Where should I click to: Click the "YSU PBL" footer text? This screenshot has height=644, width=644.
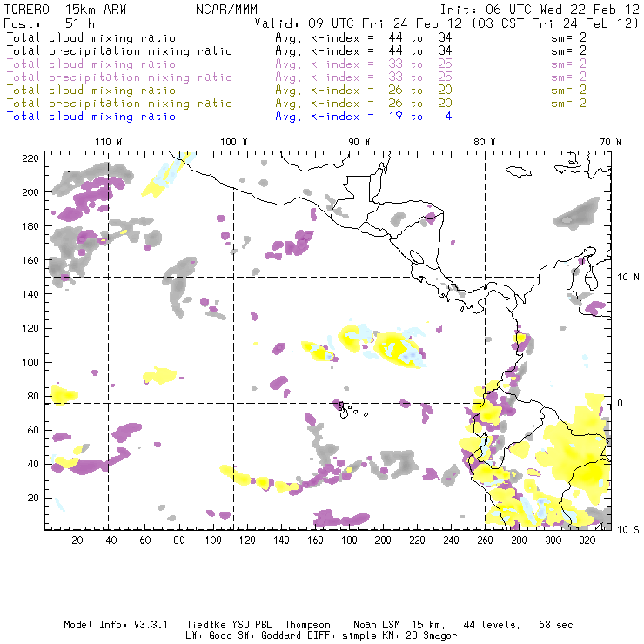(252, 625)
